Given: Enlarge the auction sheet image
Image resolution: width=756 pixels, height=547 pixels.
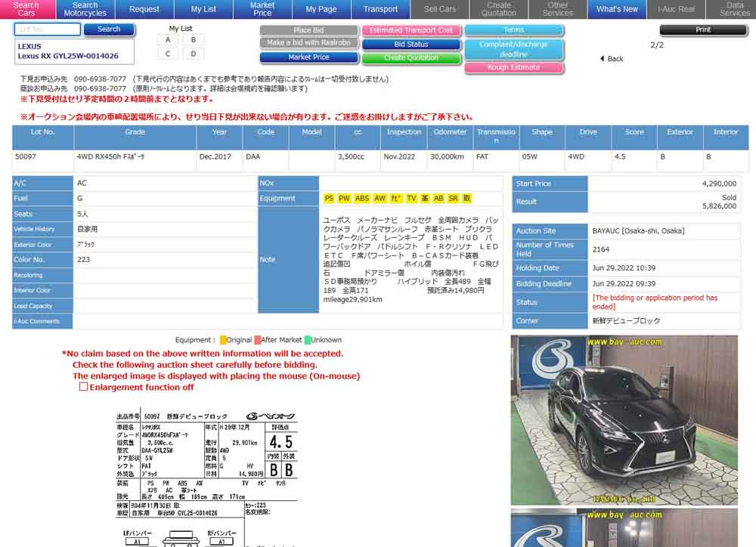Looking at the screenshot, I should coord(206,479).
